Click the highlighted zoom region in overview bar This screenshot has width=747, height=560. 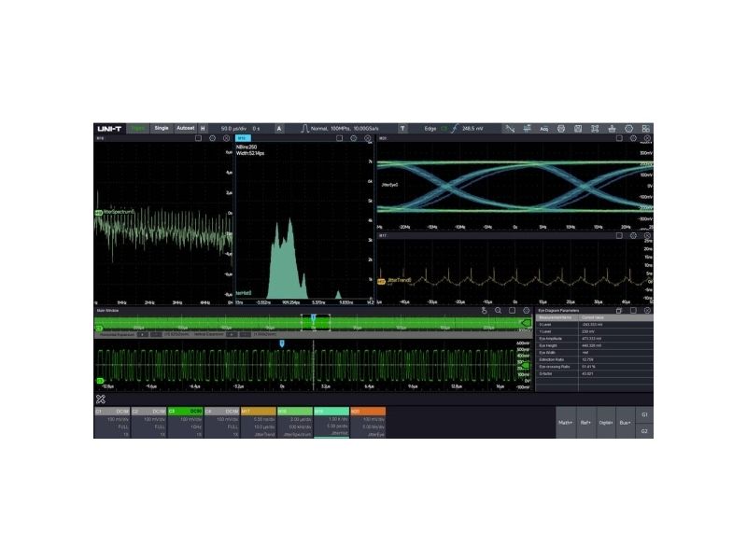(316, 323)
